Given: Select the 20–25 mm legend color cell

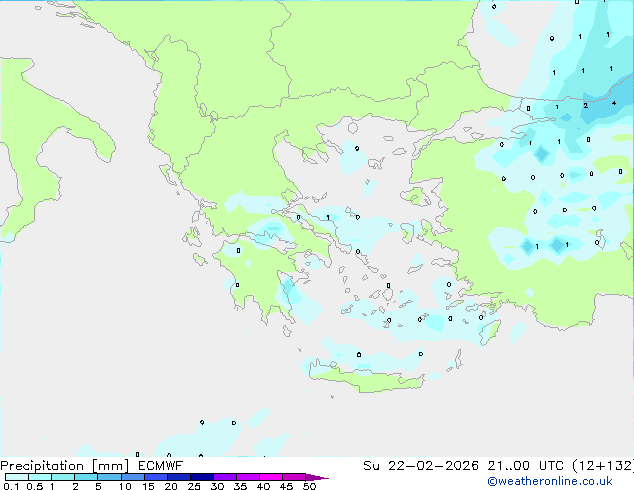Looking at the screenshot, I should (x=178, y=477).
